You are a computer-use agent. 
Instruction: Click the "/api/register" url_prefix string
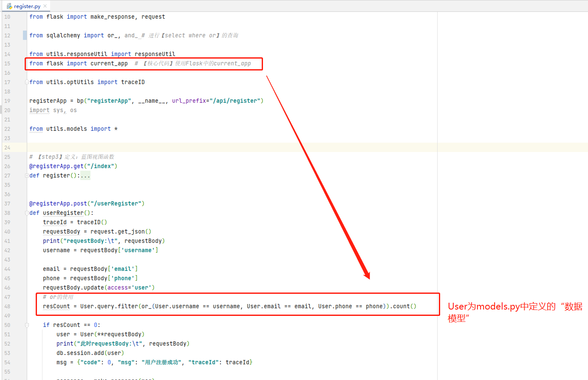[x=235, y=101]
